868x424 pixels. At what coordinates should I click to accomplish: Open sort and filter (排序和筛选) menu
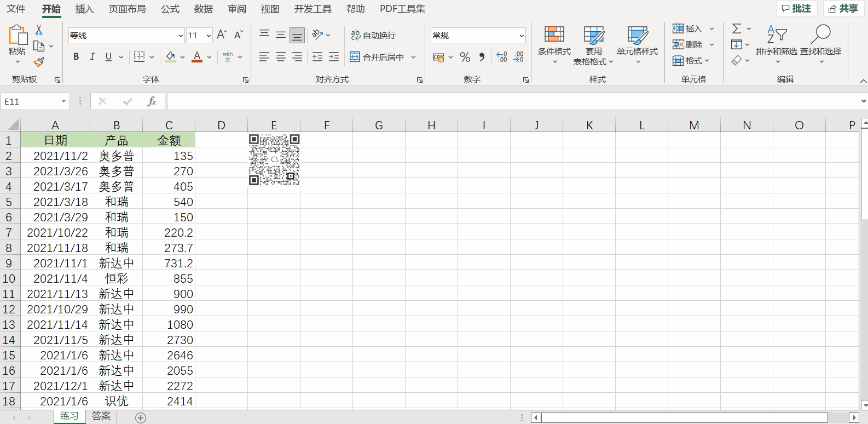[x=777, y=45]
